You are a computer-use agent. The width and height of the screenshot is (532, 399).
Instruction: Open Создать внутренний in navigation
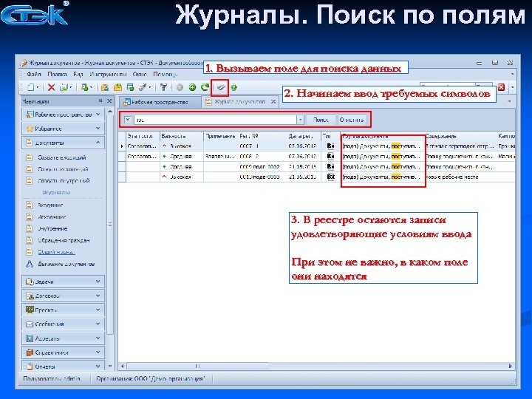tap(64, 180)
